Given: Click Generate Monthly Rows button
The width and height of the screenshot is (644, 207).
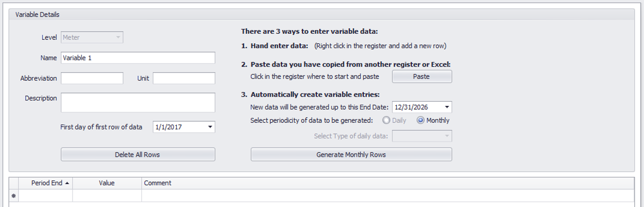Looking at the screenshot, I should 351,155.
